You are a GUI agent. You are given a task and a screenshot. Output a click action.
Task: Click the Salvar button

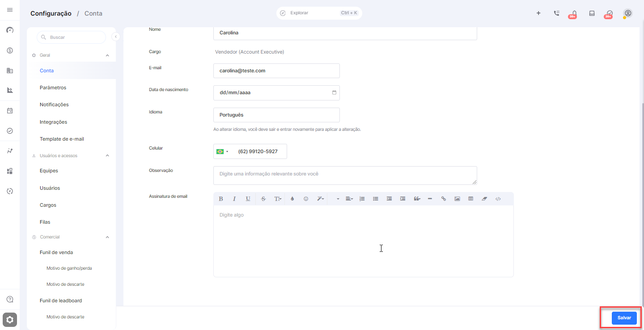pyautogui.click(x=624, y=318)
